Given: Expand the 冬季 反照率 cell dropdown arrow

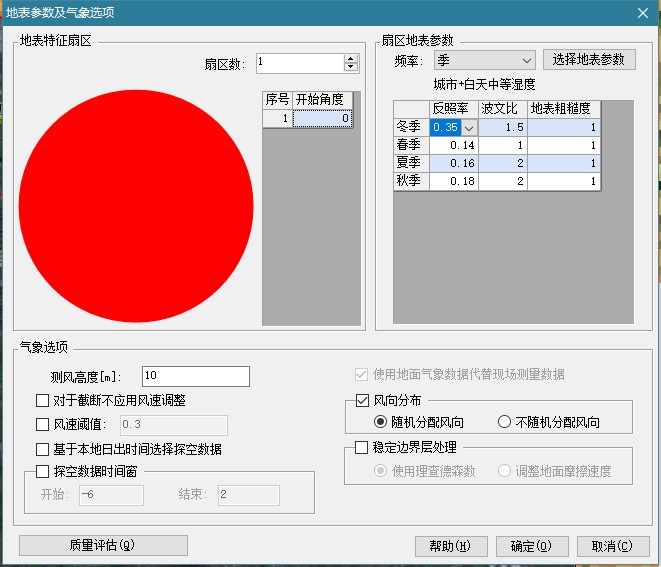Looking at the screenshot, I should pyautogui.click(x=469, y=128).
